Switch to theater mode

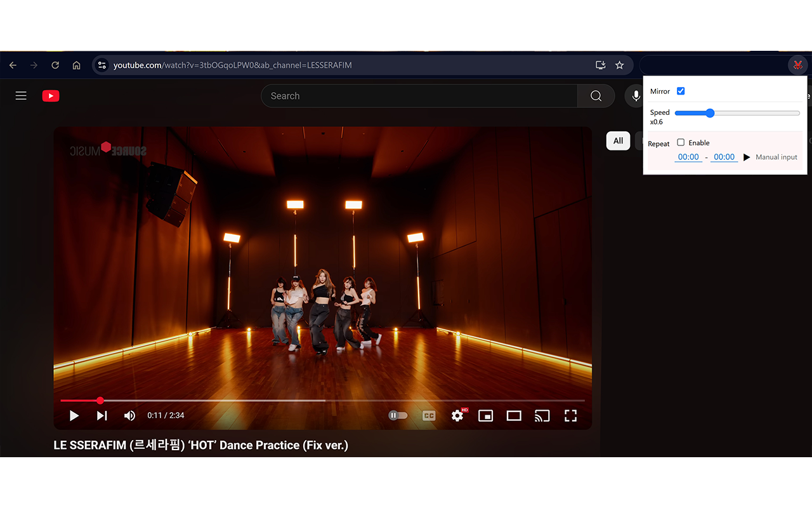[514, 416]
